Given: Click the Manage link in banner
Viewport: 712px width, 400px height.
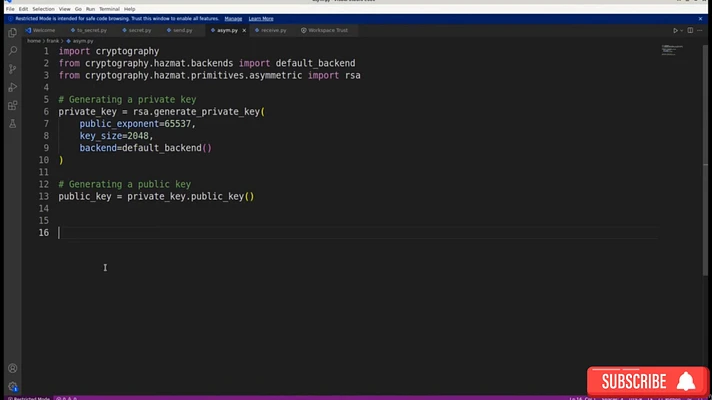Looking at the screenshot, I should 233,19.
